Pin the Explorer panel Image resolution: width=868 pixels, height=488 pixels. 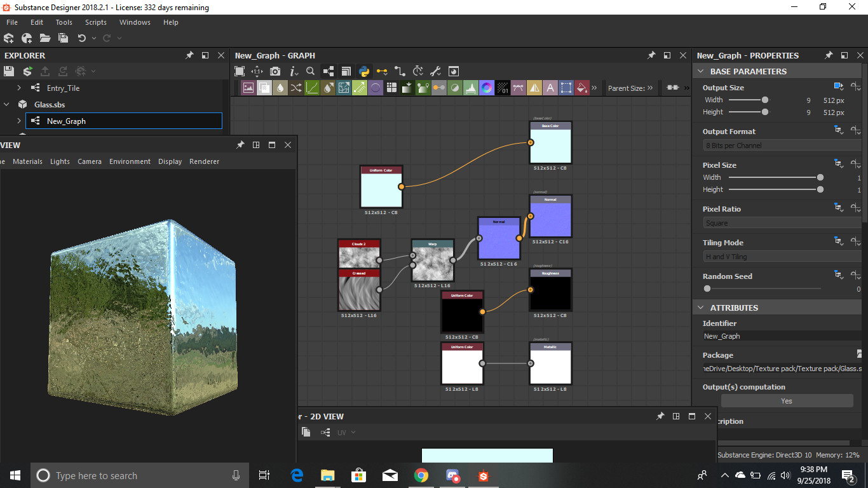(x=189, y=55)
